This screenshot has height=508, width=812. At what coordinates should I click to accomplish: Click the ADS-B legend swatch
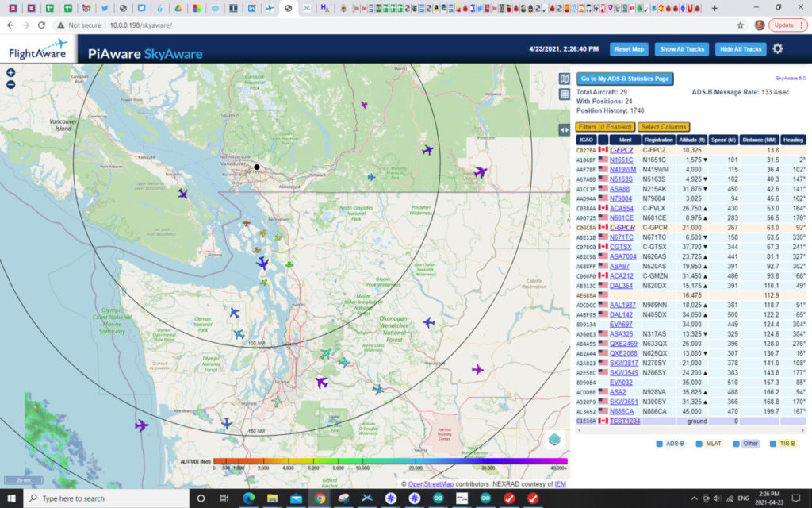[659, 444]
